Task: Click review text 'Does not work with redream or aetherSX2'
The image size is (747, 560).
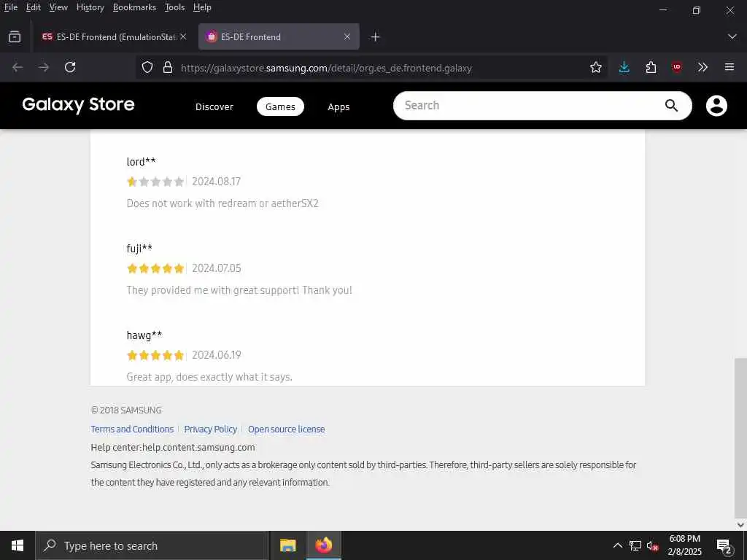Action: (222, 203)
